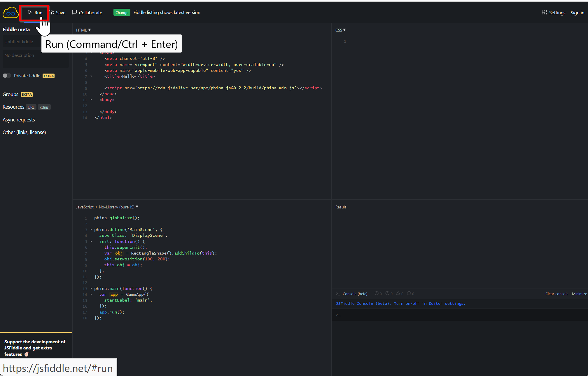The width and height of the screenshot is (588, 376).
Task: Collapse the init function fold arrow
Action: coord(91,241)
